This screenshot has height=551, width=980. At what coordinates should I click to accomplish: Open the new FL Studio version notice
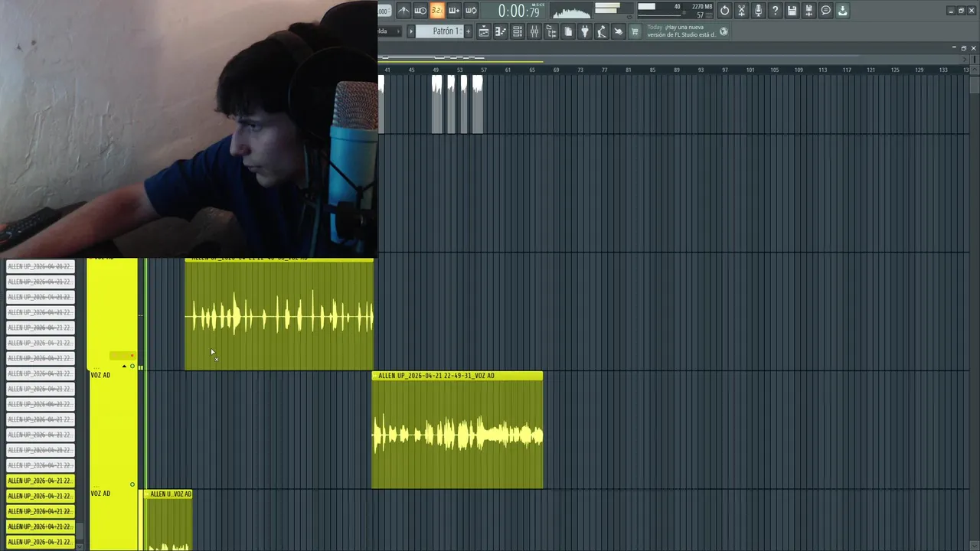[681, 31]
